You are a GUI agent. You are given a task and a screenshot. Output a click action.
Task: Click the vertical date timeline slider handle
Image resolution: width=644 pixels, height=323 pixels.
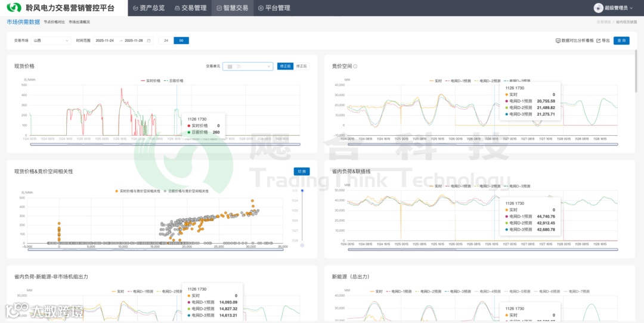pyautogui.click(x=302, y=191)
